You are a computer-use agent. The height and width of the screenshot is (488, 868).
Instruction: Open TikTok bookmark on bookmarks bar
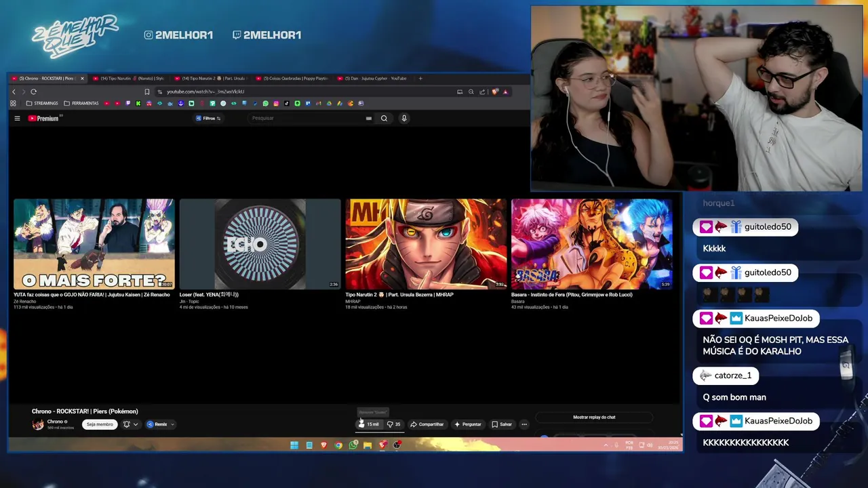[286, 103]
